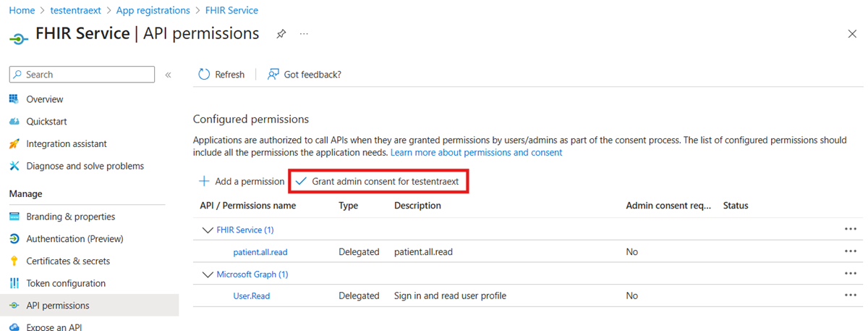Open ellipsis menu for User.Read row
868x331 pixels.
[x=850, y=296]
